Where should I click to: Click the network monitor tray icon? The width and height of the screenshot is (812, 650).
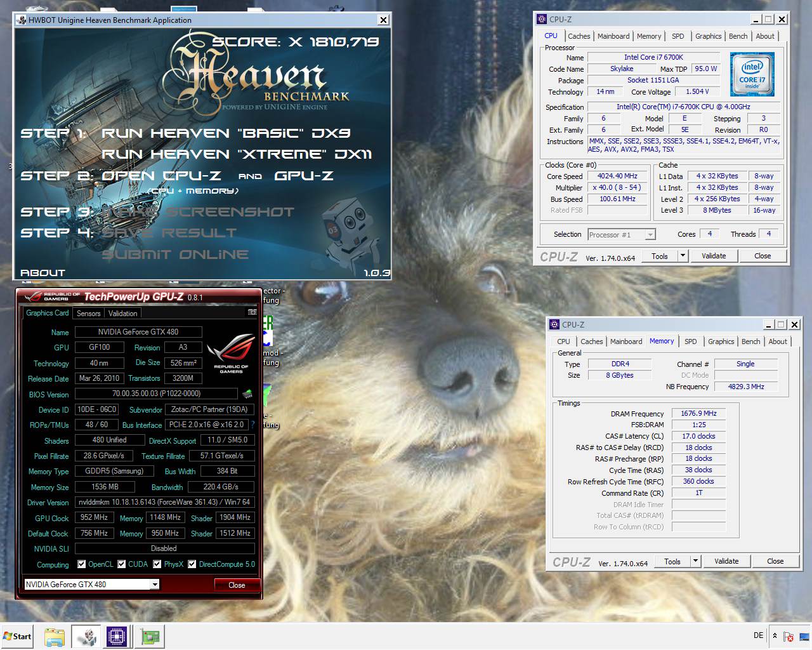point(803,636)
